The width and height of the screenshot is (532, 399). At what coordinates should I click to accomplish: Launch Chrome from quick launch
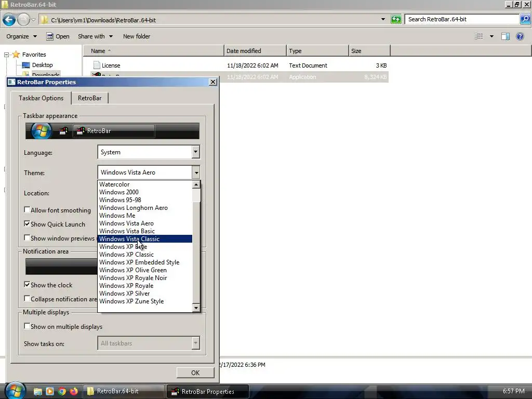point(62,391)
